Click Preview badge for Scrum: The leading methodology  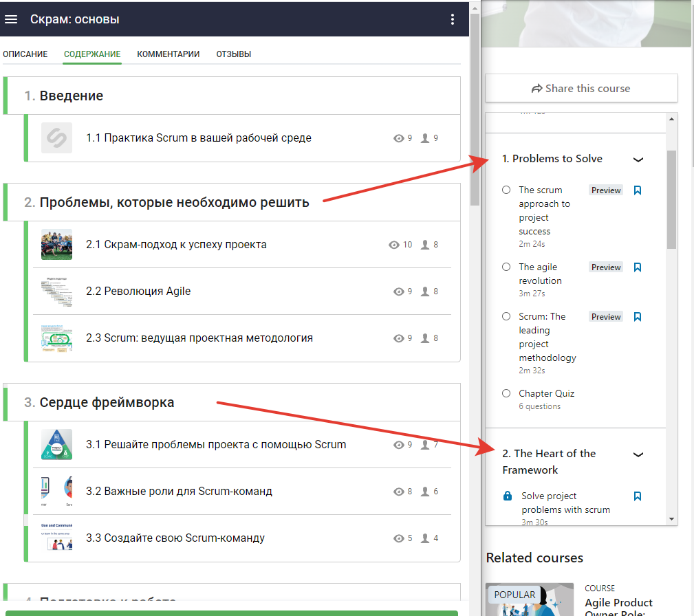point(606,317)
